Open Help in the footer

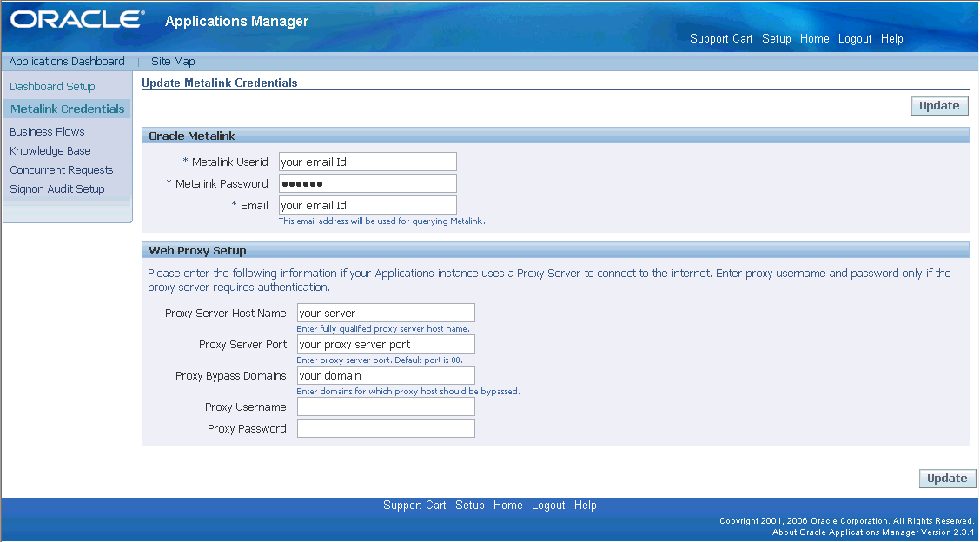(585, 506)
